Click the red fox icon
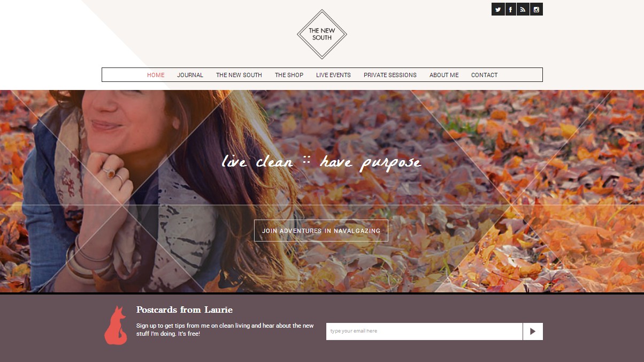Viewport: 644px width, 362px height. [116, 325]
